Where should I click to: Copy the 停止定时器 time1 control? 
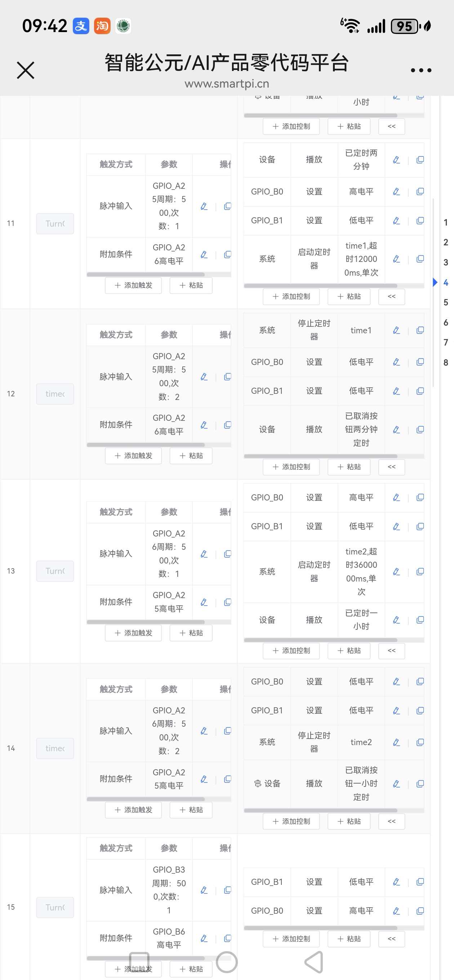tap(420, 330)
